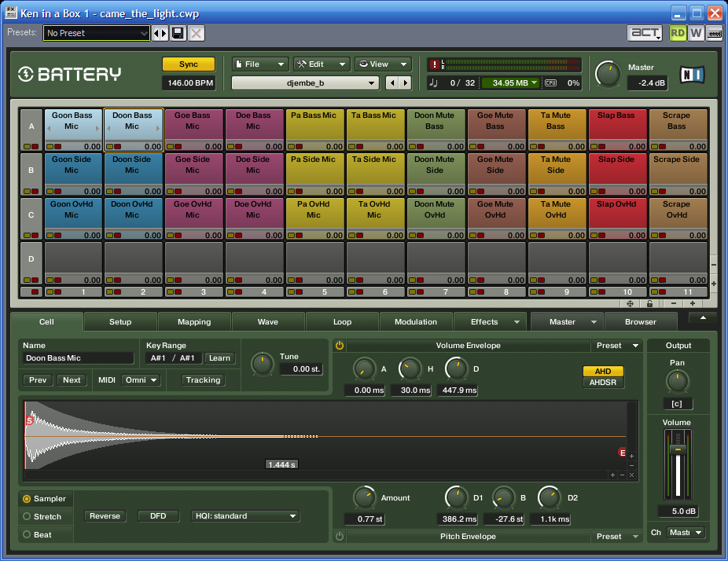Screen dimensions: 728x561
Task: Toggle Pitch Envelope power button
Action: [x=340, y=537]
